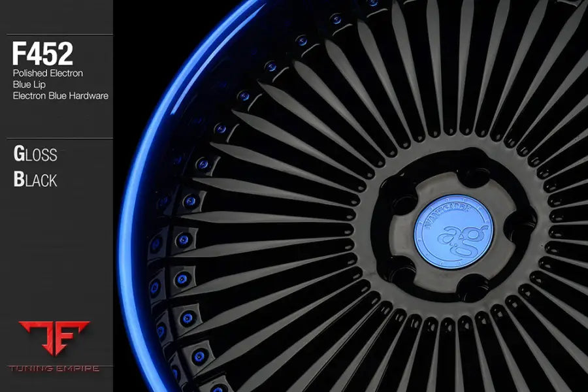Click the red Tuning Empire logo emblem

[x=54, y=339]
